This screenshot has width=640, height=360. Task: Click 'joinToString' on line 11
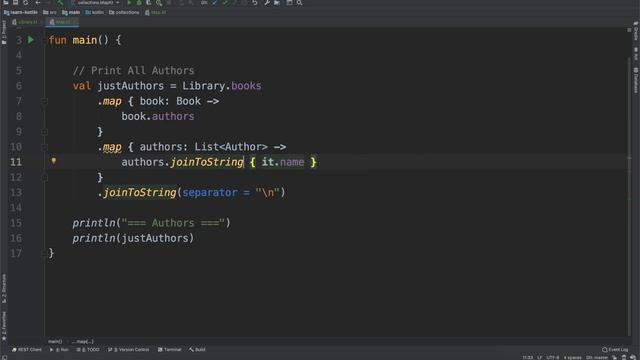click(207, 162)
